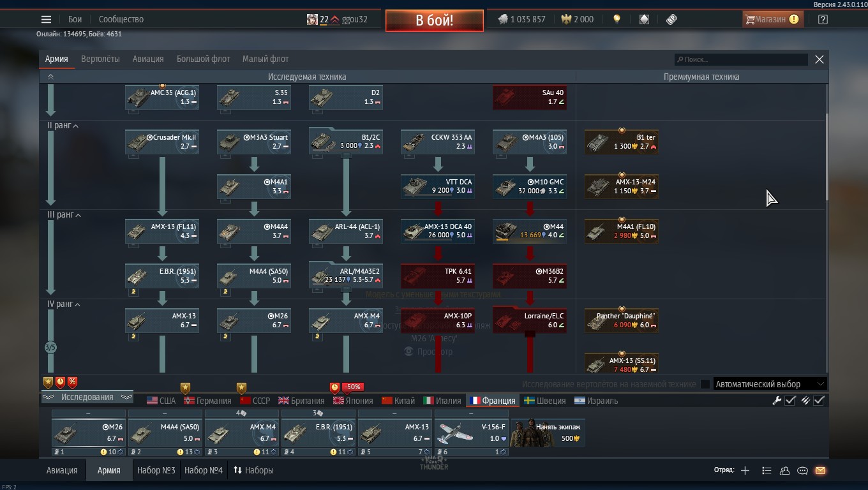Select the M10 GMC vehicle
868x490 pixels.
coord(530,186)
